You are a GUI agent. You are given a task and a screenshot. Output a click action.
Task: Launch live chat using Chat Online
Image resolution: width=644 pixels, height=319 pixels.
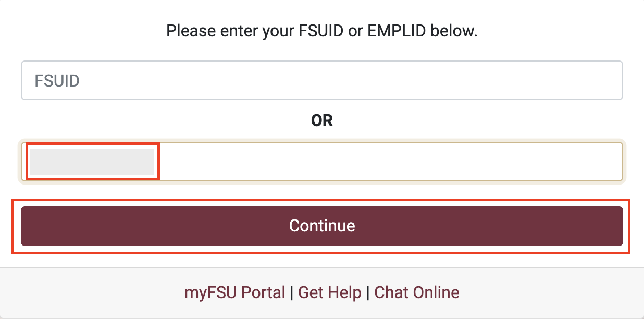pyautogui.click(x=416, y=292)
